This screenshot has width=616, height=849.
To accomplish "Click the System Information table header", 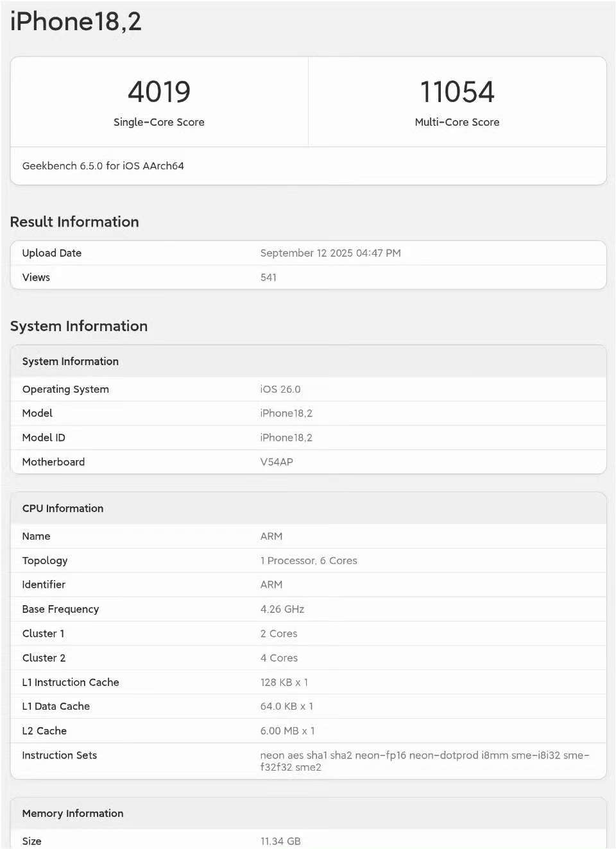I will (71, 361).
